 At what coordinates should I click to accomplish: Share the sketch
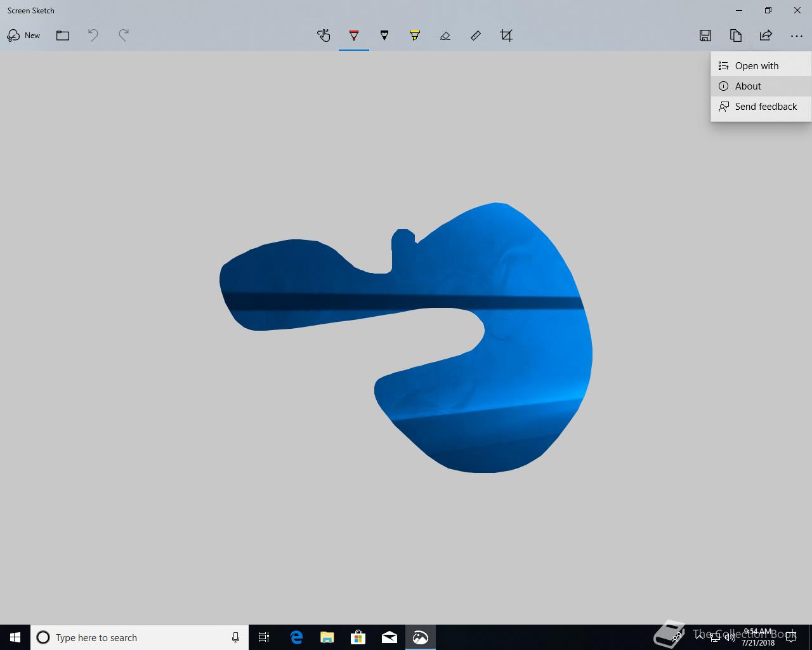click(766, 36)
